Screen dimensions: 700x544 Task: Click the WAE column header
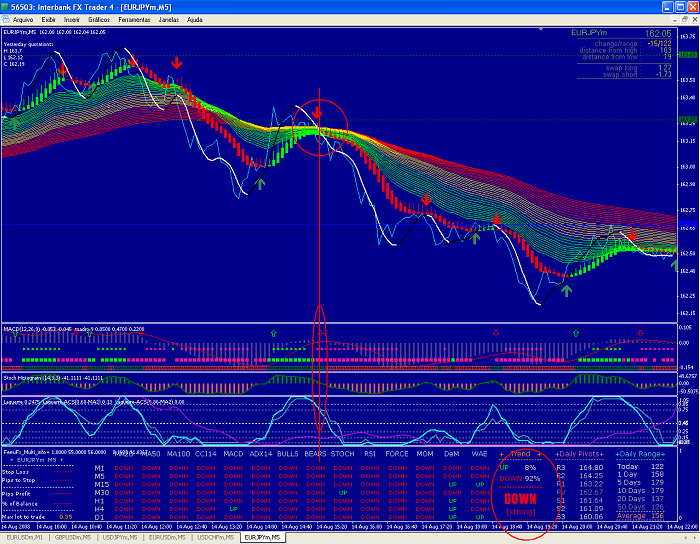point(479,454)
